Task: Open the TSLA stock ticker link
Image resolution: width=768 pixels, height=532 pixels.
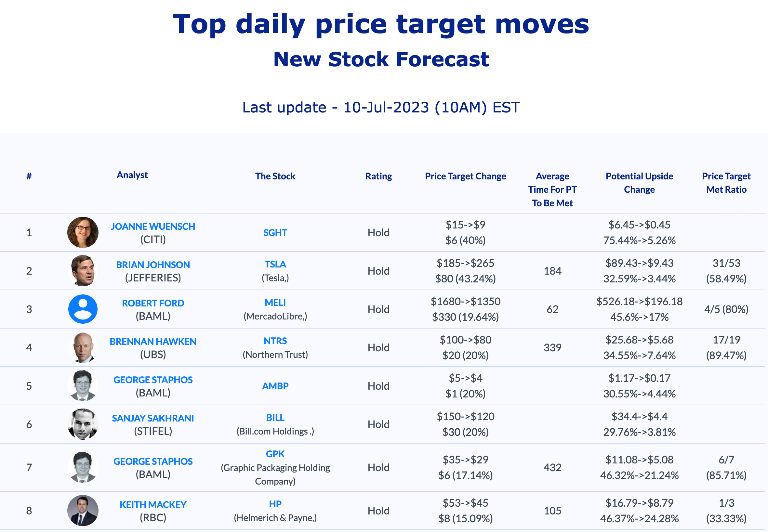Action: [275, 264]
